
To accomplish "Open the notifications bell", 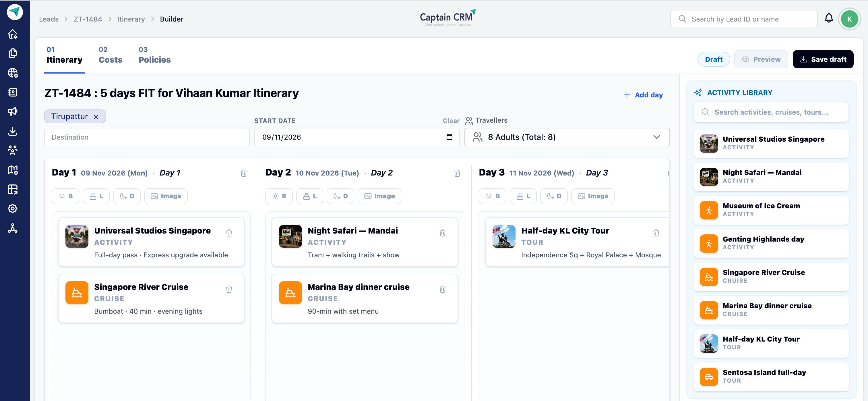I will tap(829, 19).
